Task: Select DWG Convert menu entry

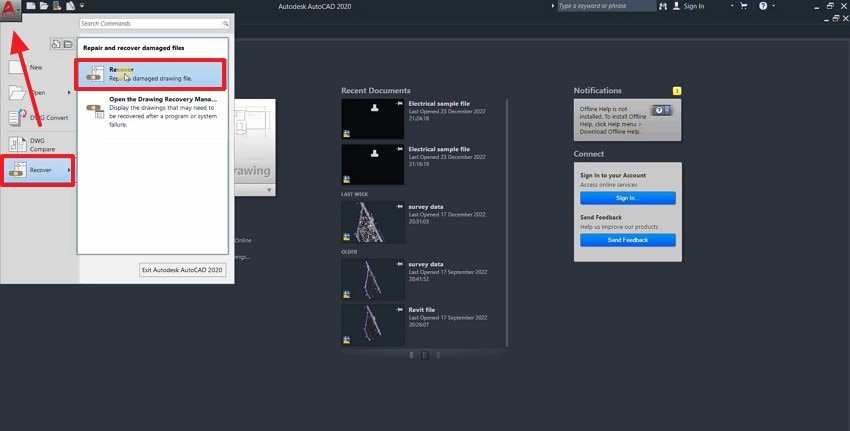Action: tap(38, 118)
